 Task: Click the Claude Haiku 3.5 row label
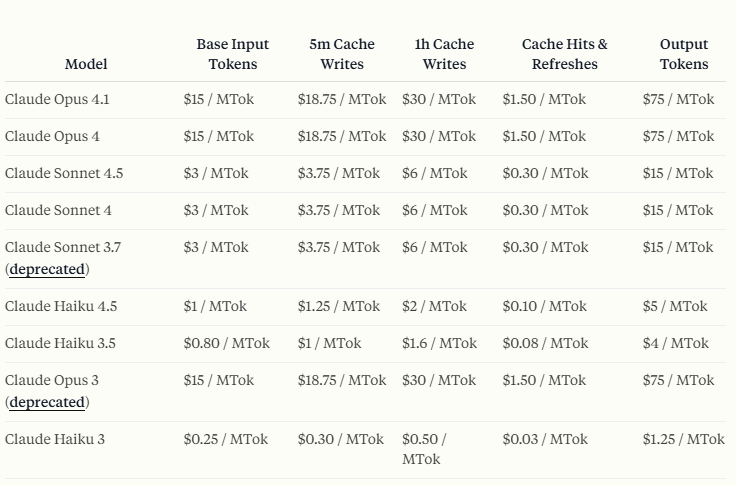(60, 343)
